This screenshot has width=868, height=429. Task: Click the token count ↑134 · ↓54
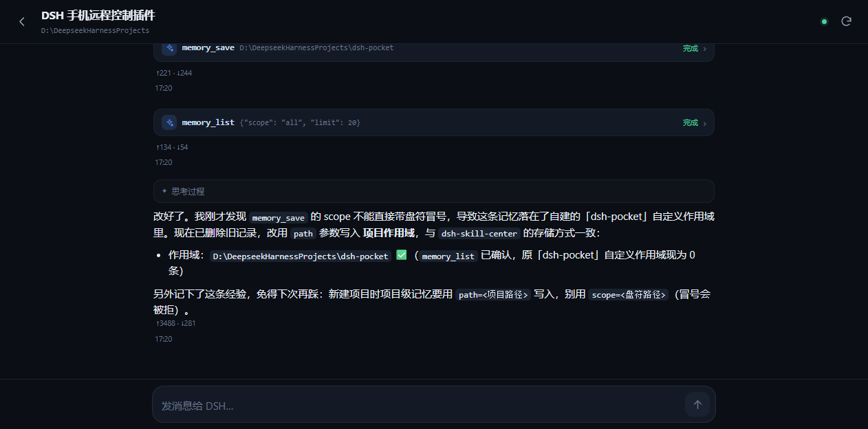[x=172, y=147]
